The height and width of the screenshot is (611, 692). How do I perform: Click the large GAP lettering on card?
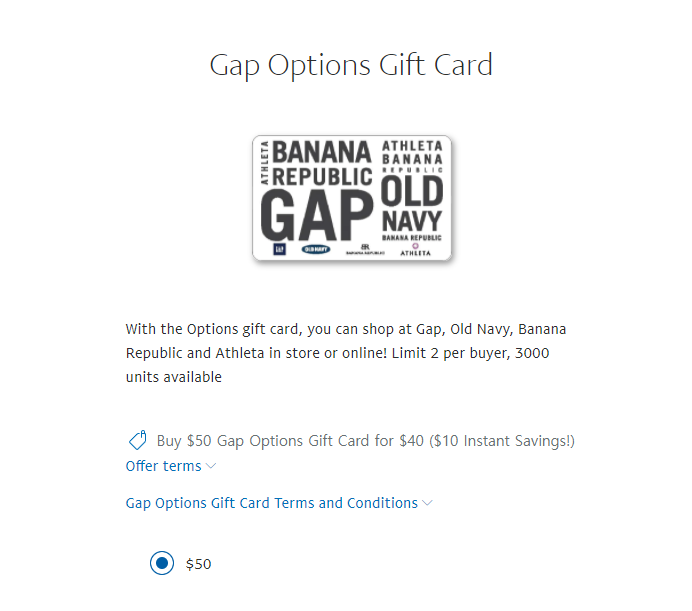(x=316, y=215)
